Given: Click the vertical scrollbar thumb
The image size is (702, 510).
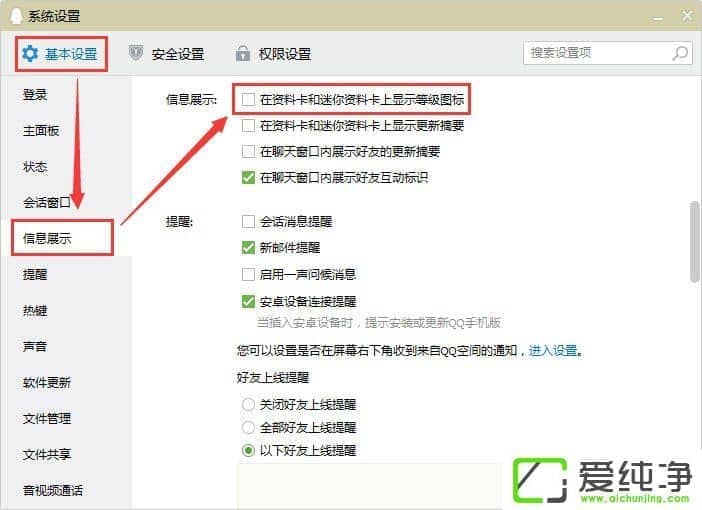Looking at the screenshot, I should click(x=695, y=242).
